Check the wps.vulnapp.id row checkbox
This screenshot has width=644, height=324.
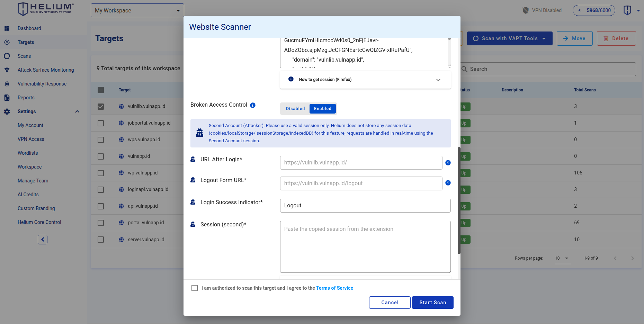(x=101, y=140)
